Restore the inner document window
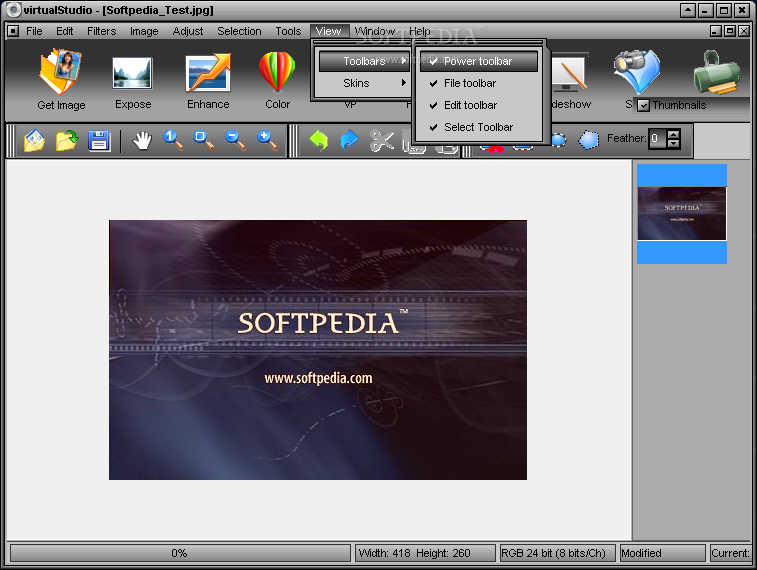The height and width of the screenshot is (570, 757). [730, 31]
